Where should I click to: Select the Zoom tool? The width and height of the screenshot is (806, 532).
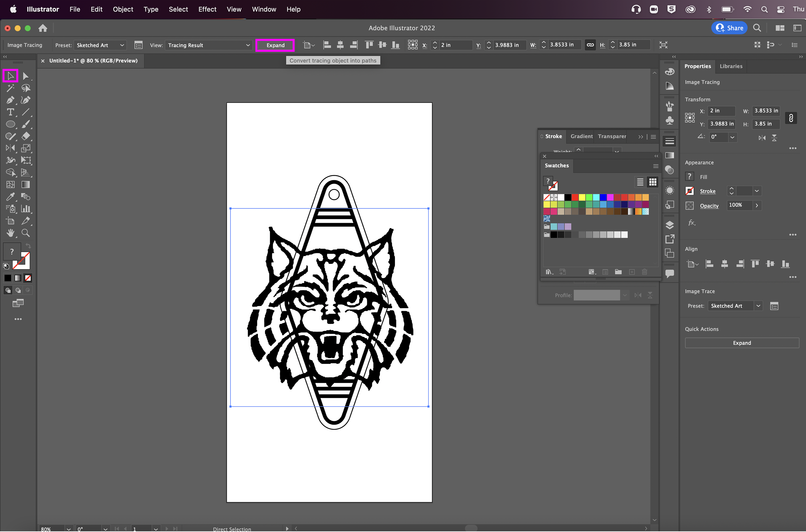25,233
